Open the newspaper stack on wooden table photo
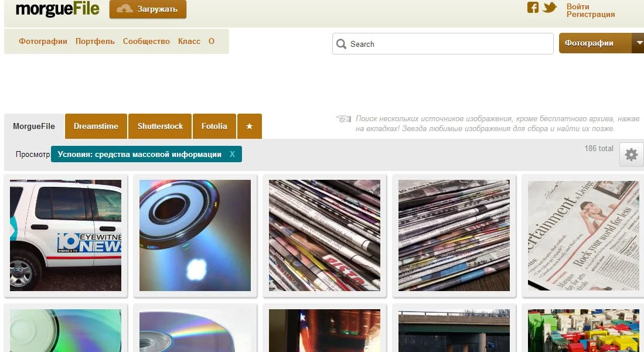The height and width of the screenshot is (352, 644). 454,235
